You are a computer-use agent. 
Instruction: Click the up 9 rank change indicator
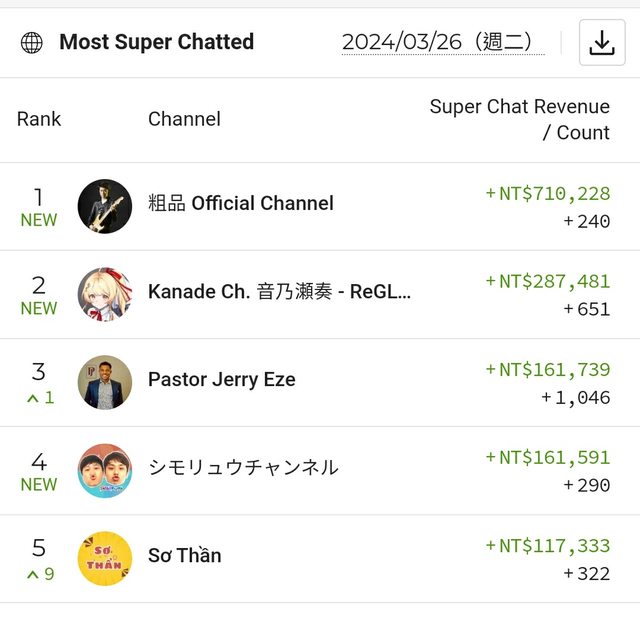click(x=40, y=574)
